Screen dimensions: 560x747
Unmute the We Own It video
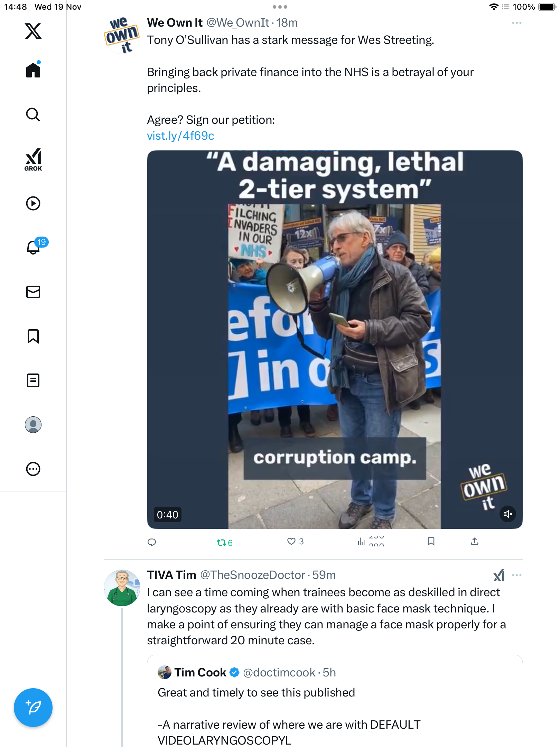[508, 514]
